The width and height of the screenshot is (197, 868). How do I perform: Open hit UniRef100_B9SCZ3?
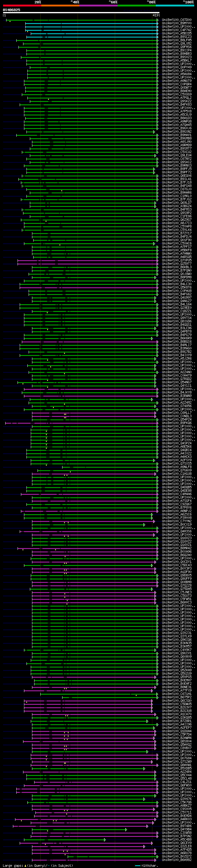(x=176, y=37)
